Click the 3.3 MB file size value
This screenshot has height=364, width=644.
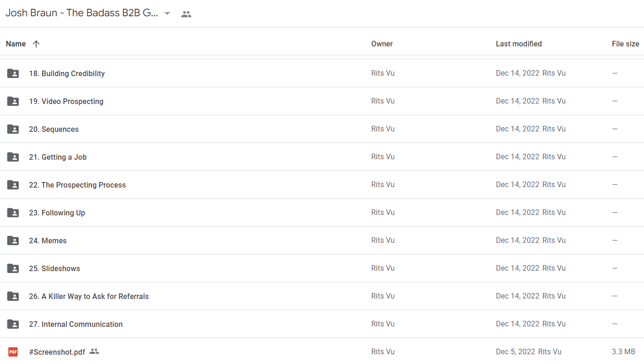[x=624, y=351]
